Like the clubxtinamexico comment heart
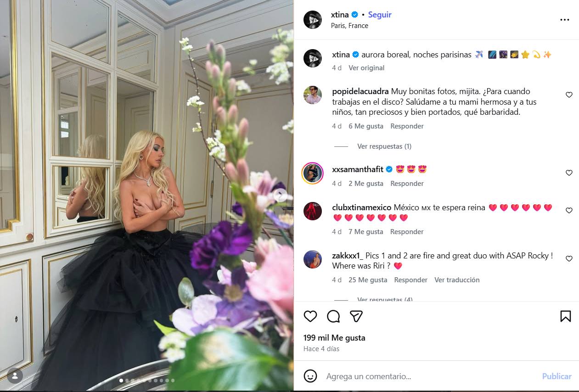 (x=569, y=210)
